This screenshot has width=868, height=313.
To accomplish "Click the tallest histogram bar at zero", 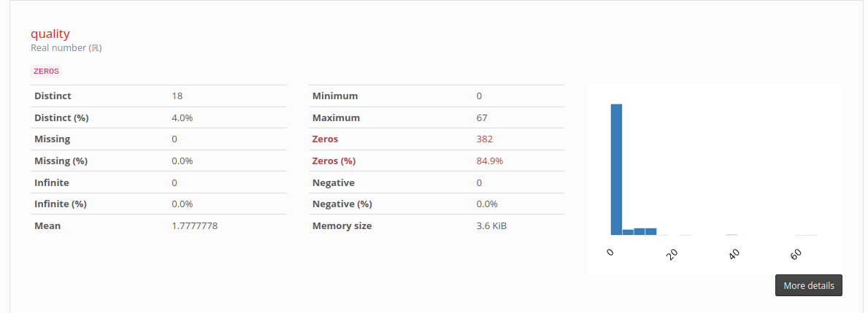I will (616, 169).
